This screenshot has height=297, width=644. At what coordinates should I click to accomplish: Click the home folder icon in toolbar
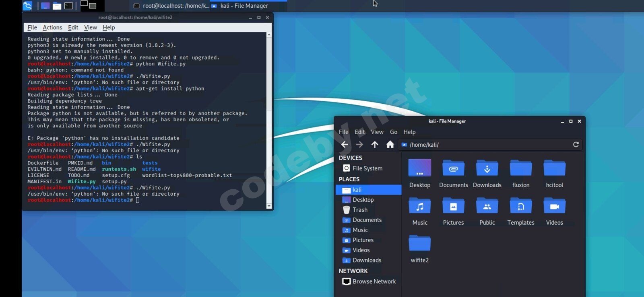[x=390, y=145]
